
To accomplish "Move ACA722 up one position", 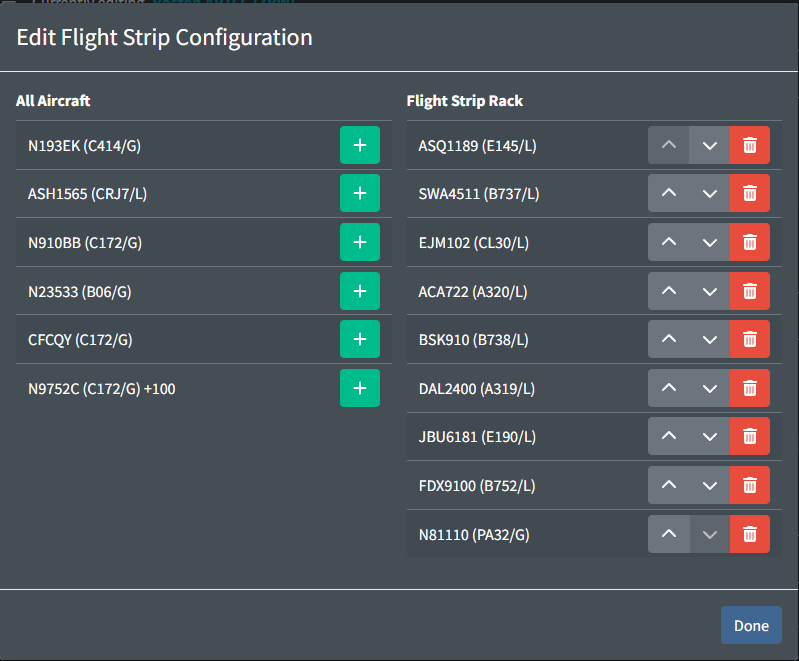I will click(x=669, y=291).
